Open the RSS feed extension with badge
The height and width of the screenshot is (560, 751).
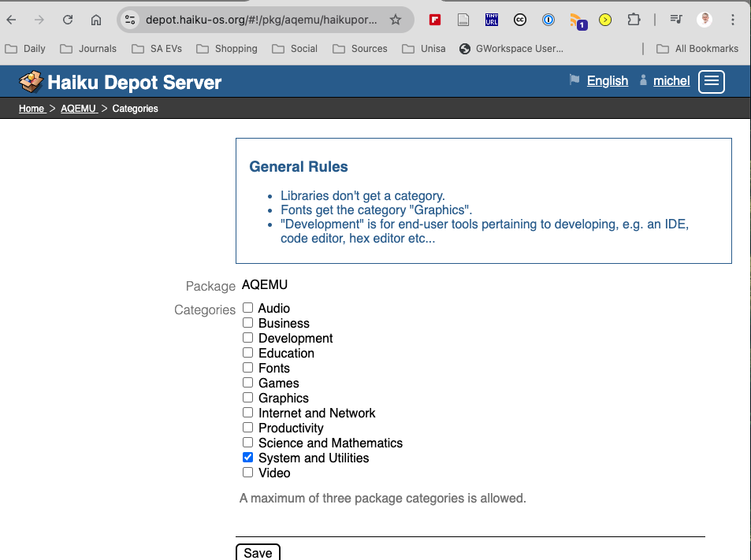click(578, 21)
